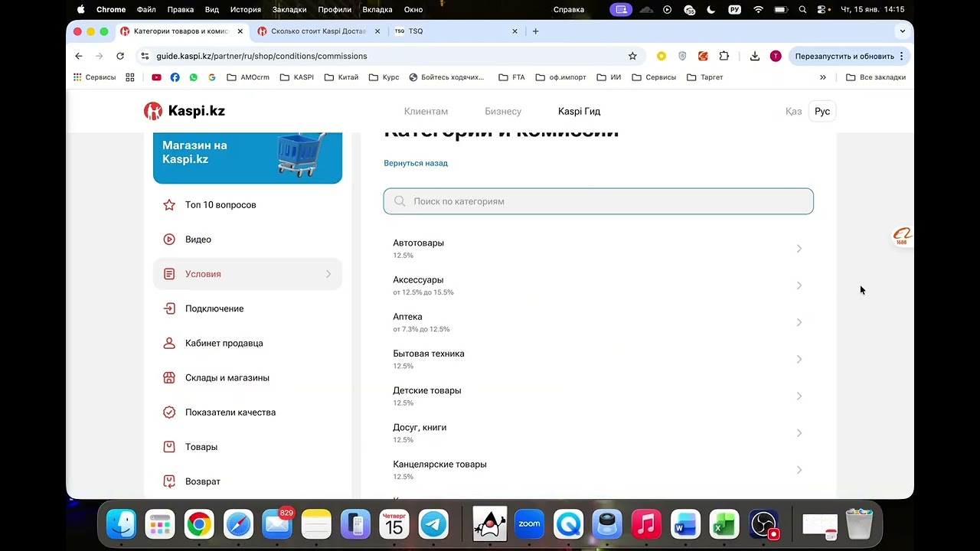Expand the Досуг, книги category chevron
Image resolution: width=980 pixels, height=551 pixels.
coord(799,433)
